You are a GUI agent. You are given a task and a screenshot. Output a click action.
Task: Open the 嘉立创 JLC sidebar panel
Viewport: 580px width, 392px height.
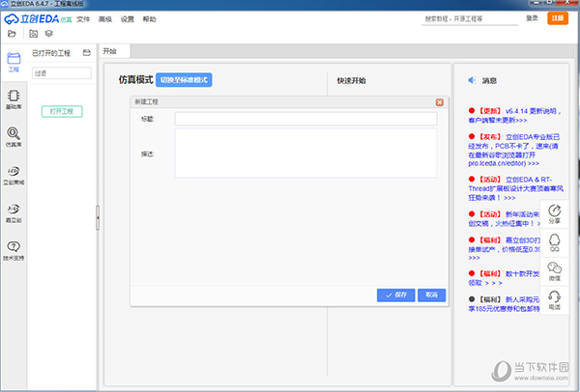click(14, 211)
